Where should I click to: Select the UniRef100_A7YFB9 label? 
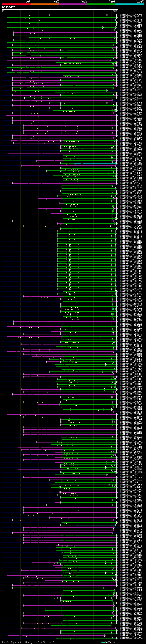[131, 42]
